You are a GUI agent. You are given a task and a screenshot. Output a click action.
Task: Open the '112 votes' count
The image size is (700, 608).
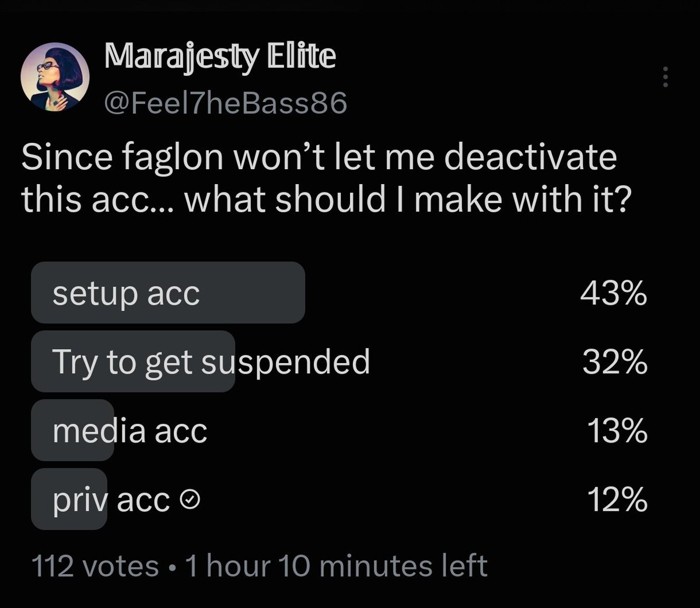point(95,566)
